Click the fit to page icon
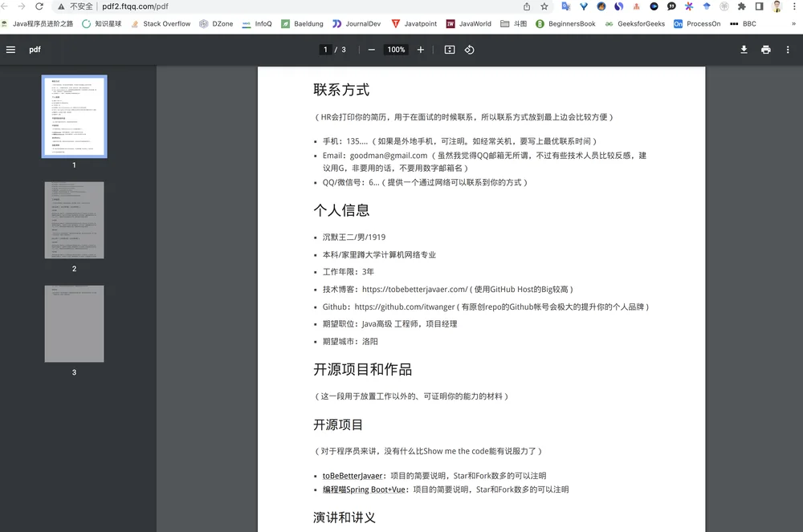Image resolution: width=803 pixels, height=532 pixels. 449,50
